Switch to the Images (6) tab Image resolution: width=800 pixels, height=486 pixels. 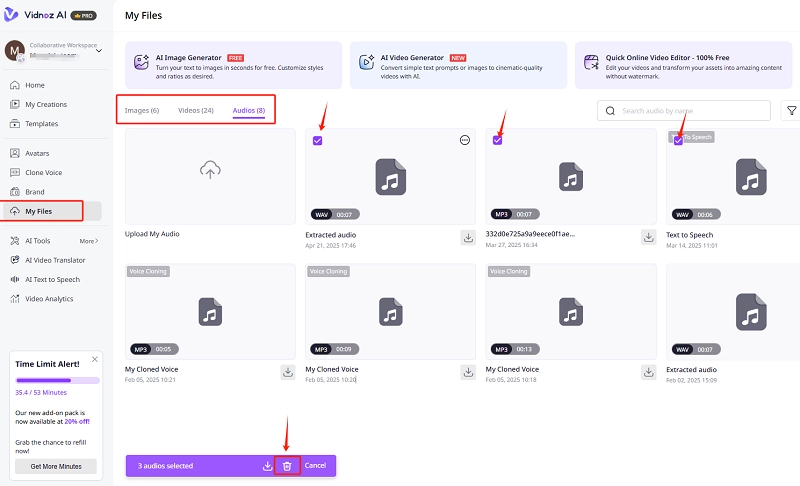[142, 110]
